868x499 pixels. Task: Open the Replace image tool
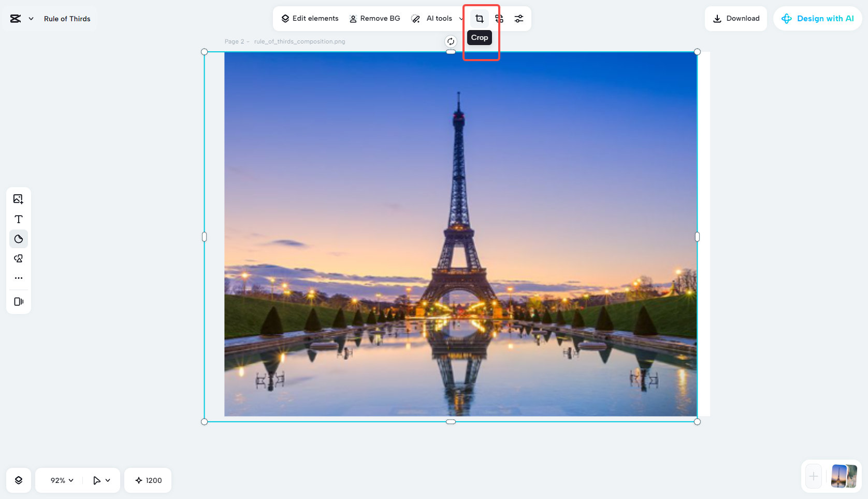499,18
